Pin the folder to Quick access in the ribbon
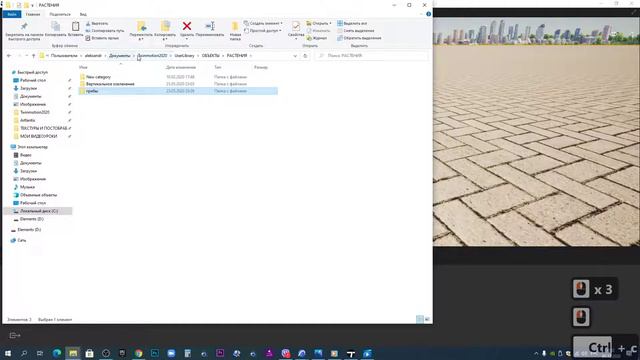640x360 pixels. [x=24, y=31]
